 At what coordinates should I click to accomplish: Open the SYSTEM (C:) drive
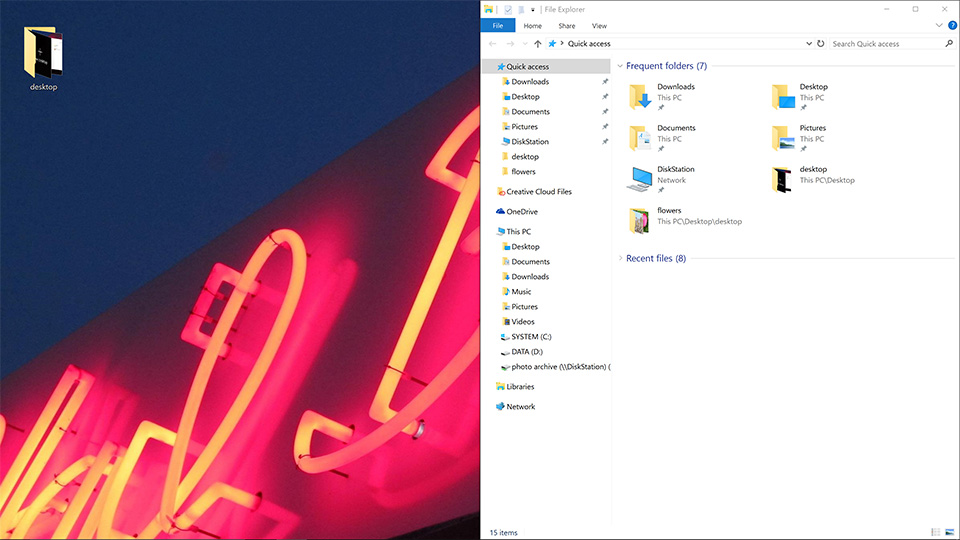[531, 337]
